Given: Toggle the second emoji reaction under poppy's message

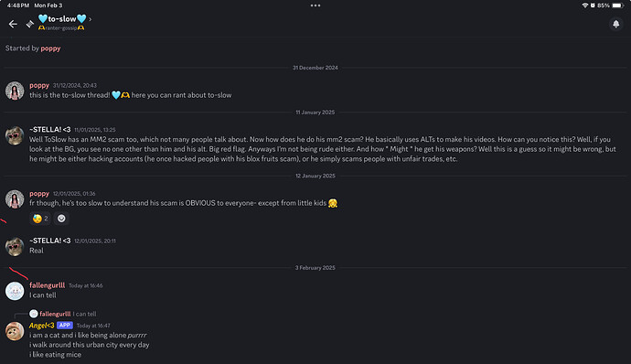Looking at the screenshot, I should [61, 219].
